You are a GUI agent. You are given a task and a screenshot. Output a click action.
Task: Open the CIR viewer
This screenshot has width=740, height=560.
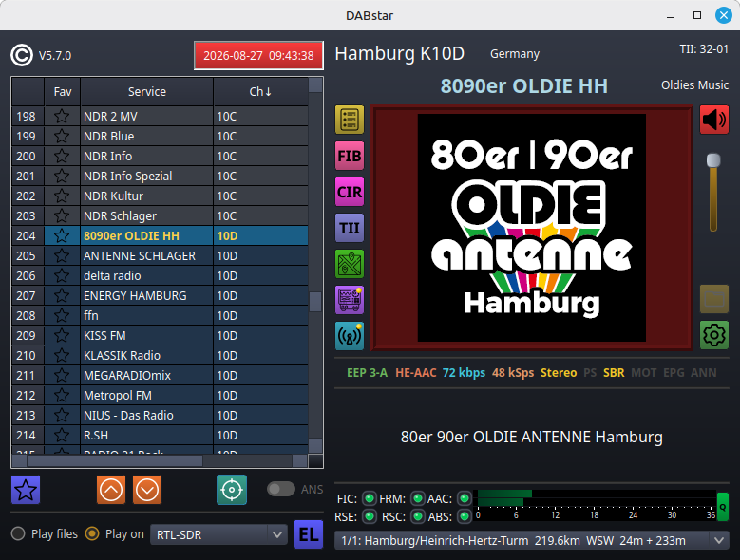coord(350,192)
